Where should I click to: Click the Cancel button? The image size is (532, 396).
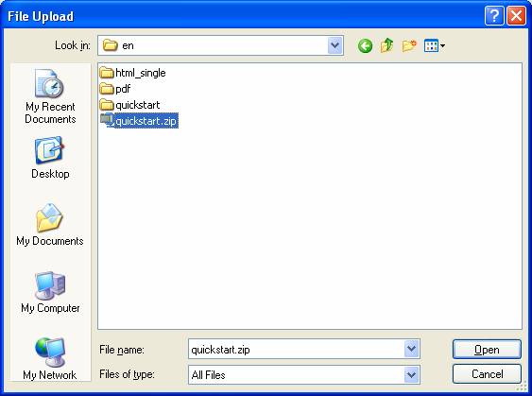click(x=487, y=374)
